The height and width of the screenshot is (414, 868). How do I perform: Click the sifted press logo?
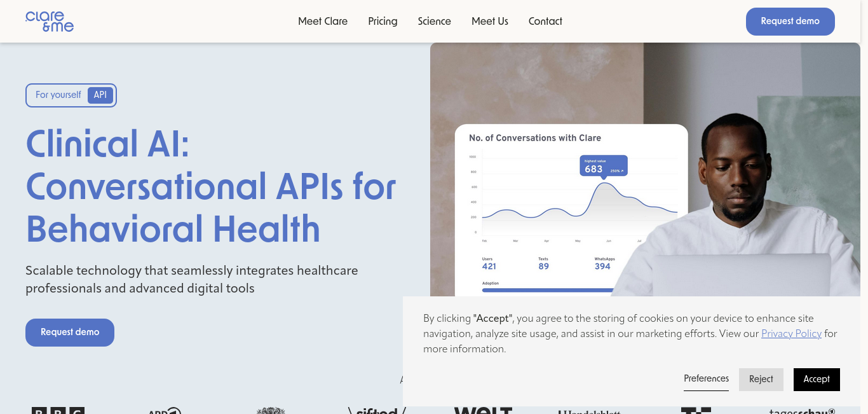(377, 410)
